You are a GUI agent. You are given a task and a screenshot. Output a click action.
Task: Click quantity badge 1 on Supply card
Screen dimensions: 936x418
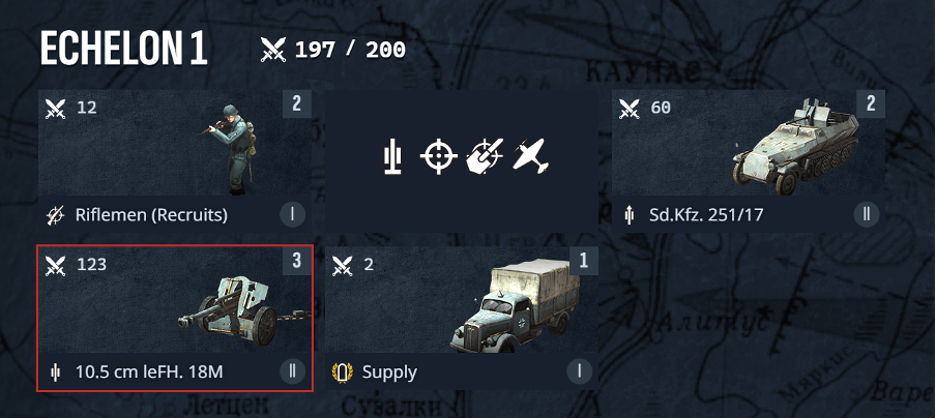click(x=584, y=261)
